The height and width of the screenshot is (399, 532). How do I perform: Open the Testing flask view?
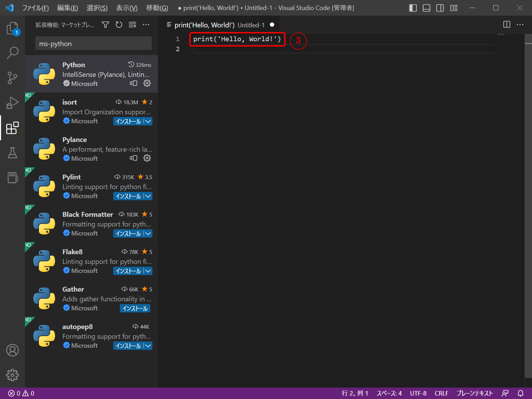[13, 153]
